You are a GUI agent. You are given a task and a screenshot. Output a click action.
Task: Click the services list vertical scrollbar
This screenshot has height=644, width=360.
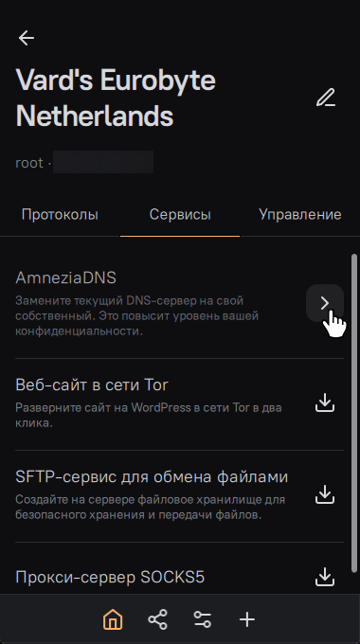point(354,413)
